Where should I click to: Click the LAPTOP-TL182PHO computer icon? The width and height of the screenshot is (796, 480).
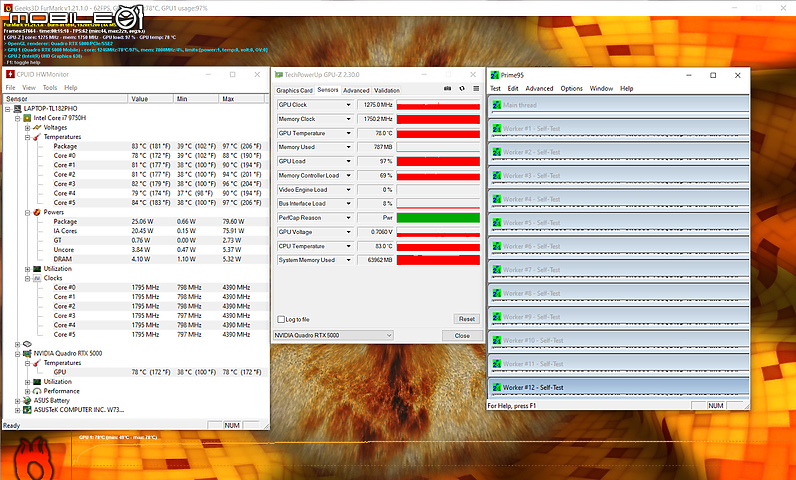point(17,109)
